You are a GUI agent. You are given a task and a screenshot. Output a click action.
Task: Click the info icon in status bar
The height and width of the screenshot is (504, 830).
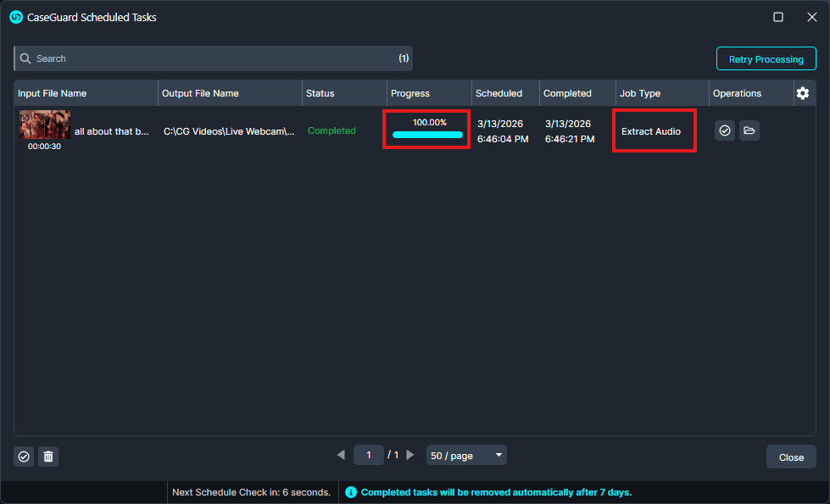pyautogui.click(x=351, y=492)
